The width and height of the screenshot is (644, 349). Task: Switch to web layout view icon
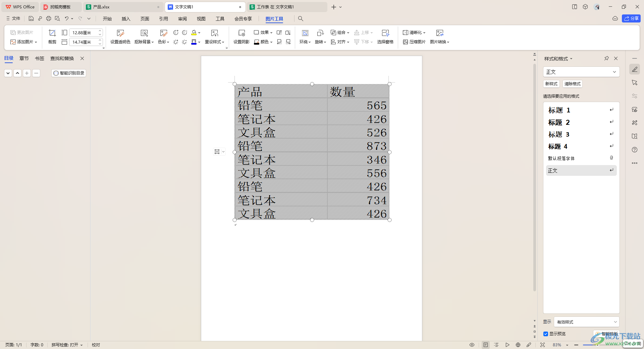pyautogui.click(x=518, y=345)
